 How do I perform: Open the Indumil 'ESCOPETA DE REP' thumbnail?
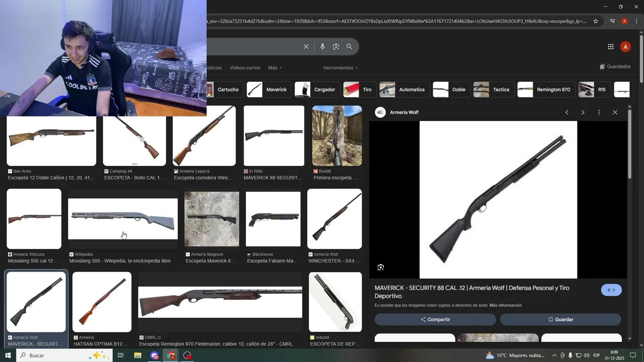(336, 302)
